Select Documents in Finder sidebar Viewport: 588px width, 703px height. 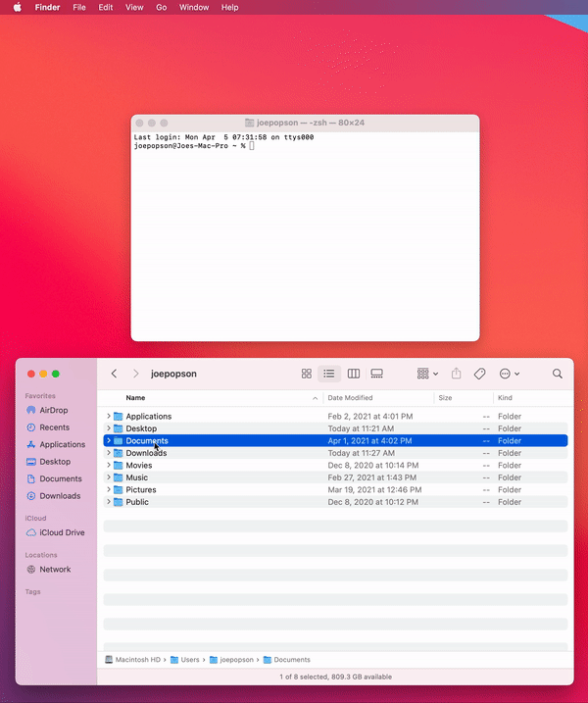pyautogui.click(x=54, y=478)
